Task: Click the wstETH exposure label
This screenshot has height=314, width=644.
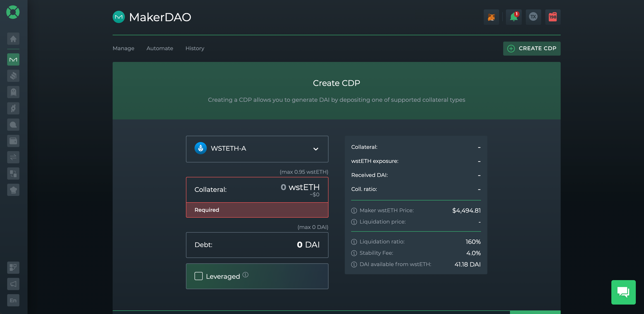Action: pyautogui.click(x=375, y=161)
